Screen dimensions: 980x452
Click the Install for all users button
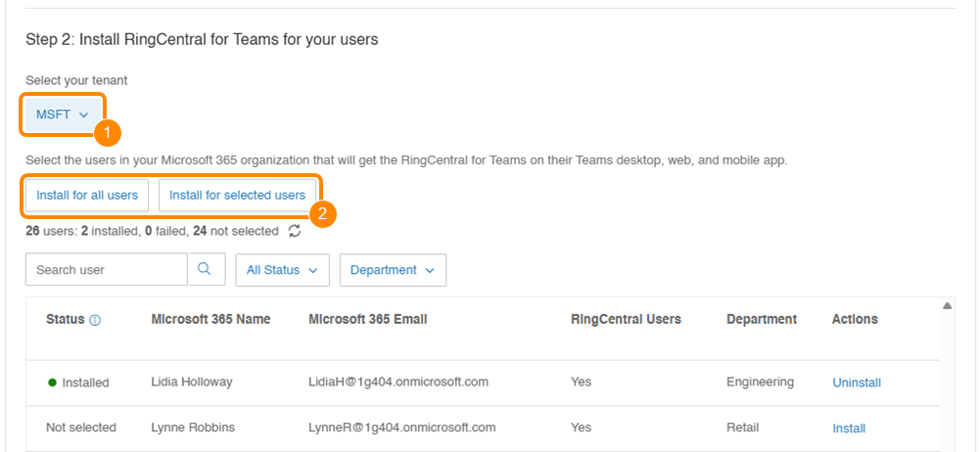coord(87,195)
